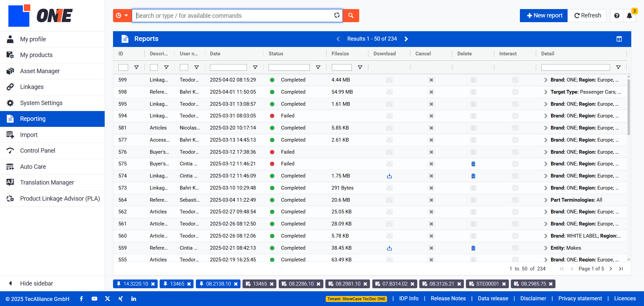Jump to last page in pagination
Viewport: 644px width, 306px height.
pos(621,269)
